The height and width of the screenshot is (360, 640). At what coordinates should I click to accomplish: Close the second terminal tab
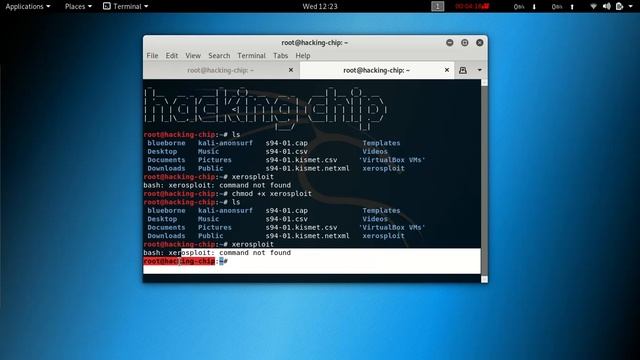tap(447, 70)
